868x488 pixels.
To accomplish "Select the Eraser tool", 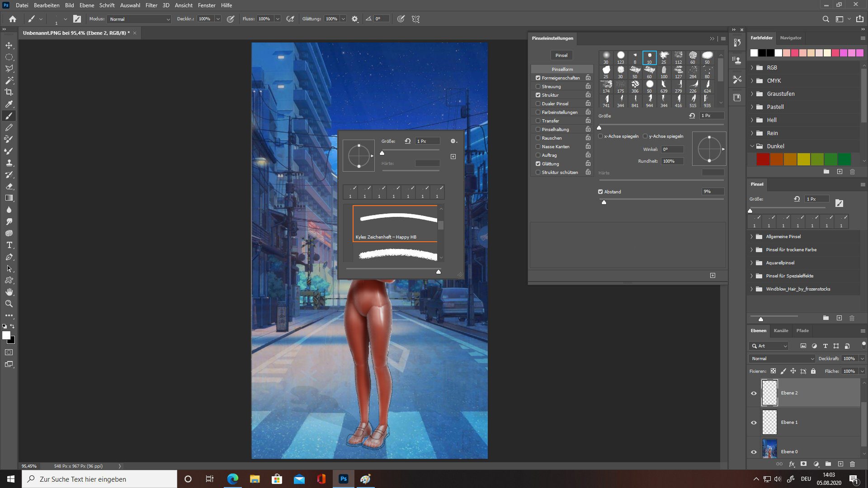I will 9,186.
